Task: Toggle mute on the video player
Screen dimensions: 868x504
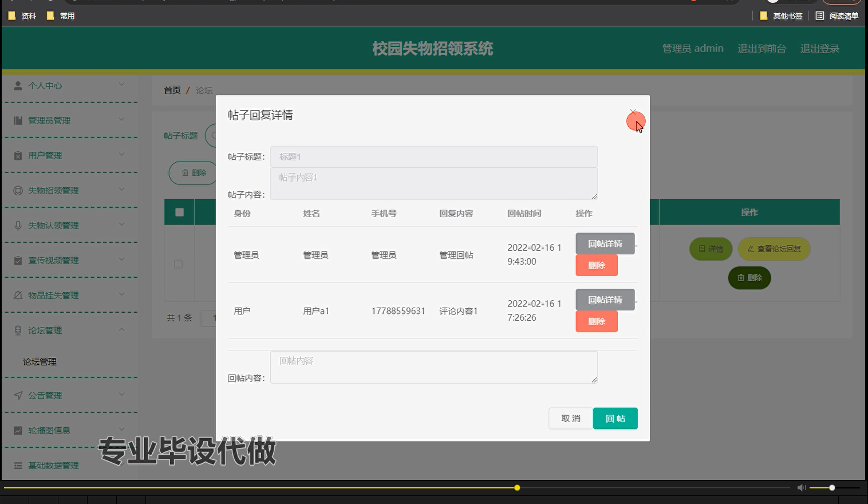Action: coord(801,487)
